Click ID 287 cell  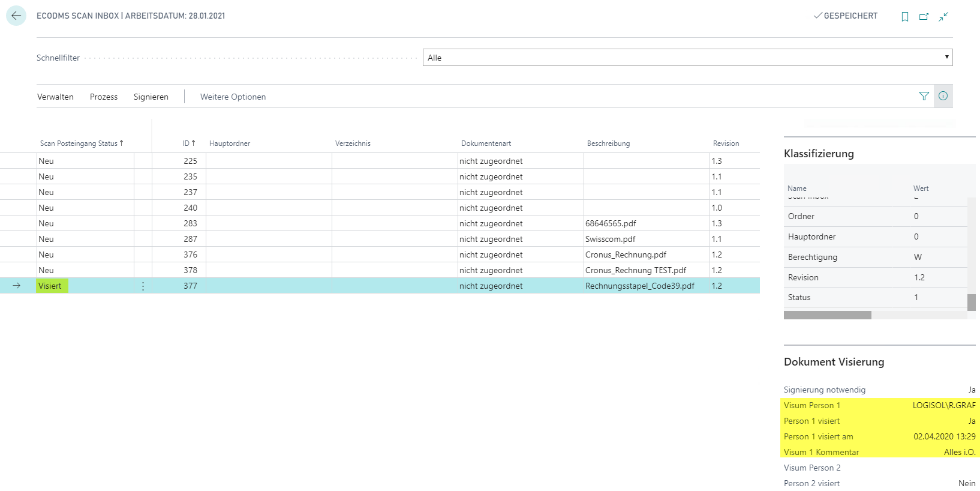click(x=179, y=239)
